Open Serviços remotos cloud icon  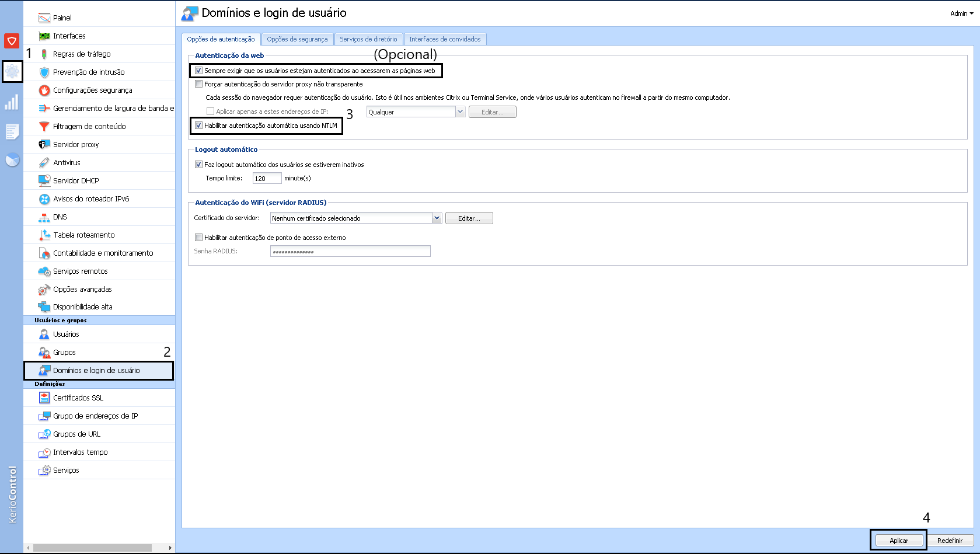coord(44,271)
